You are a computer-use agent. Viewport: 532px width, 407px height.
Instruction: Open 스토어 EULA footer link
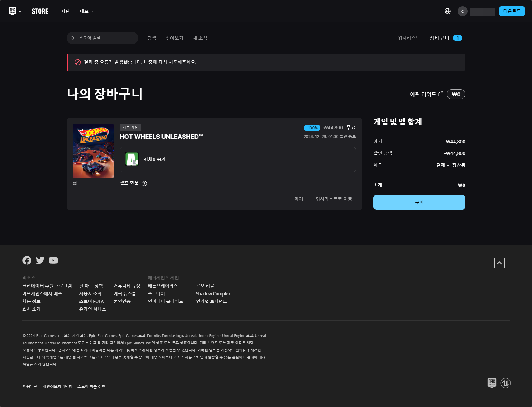[91, 301]
